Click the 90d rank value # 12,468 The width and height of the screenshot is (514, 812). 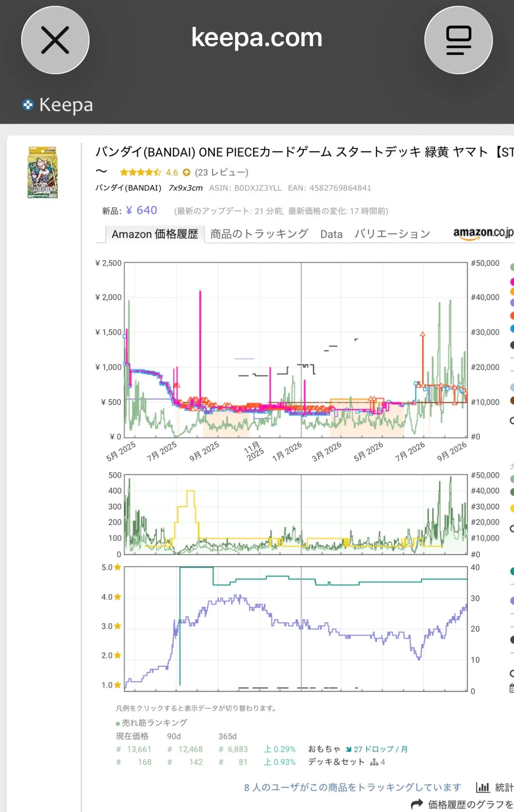[185, 749]
